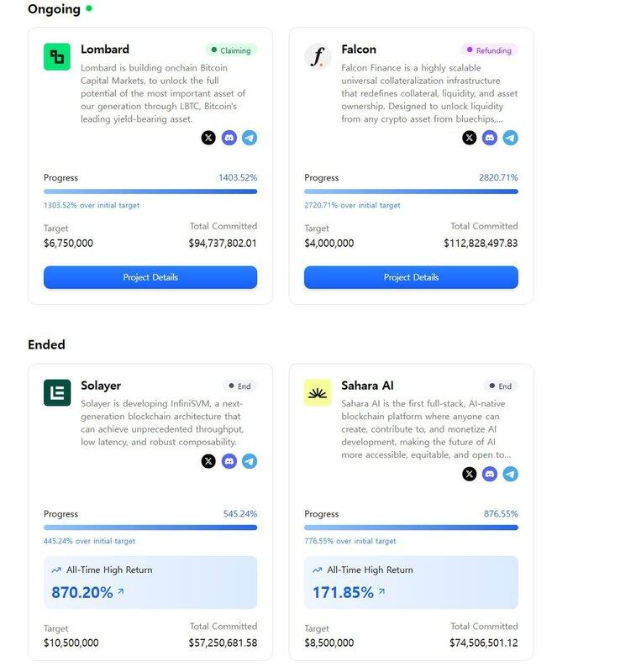Click Sahara AI's Discord icon
Image resolution: width=636 pixels, height=672 pixels.
[490, 474]
